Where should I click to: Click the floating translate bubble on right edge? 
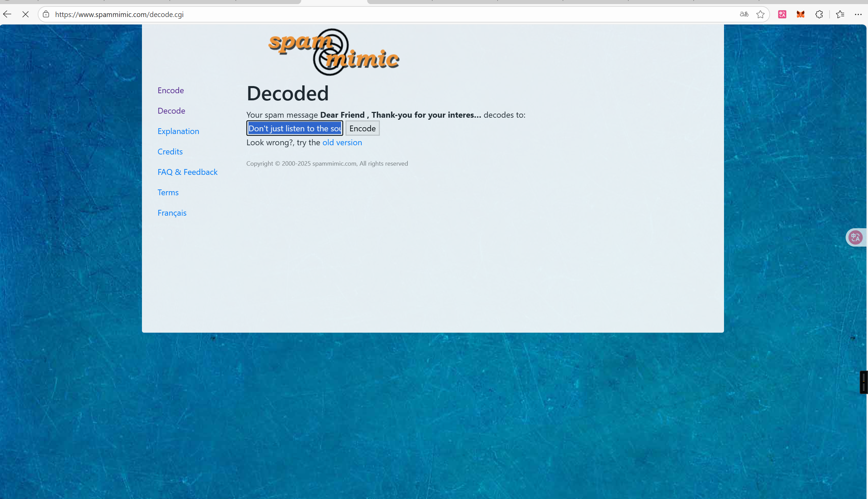pyautogui.click(x=855, y=237)
